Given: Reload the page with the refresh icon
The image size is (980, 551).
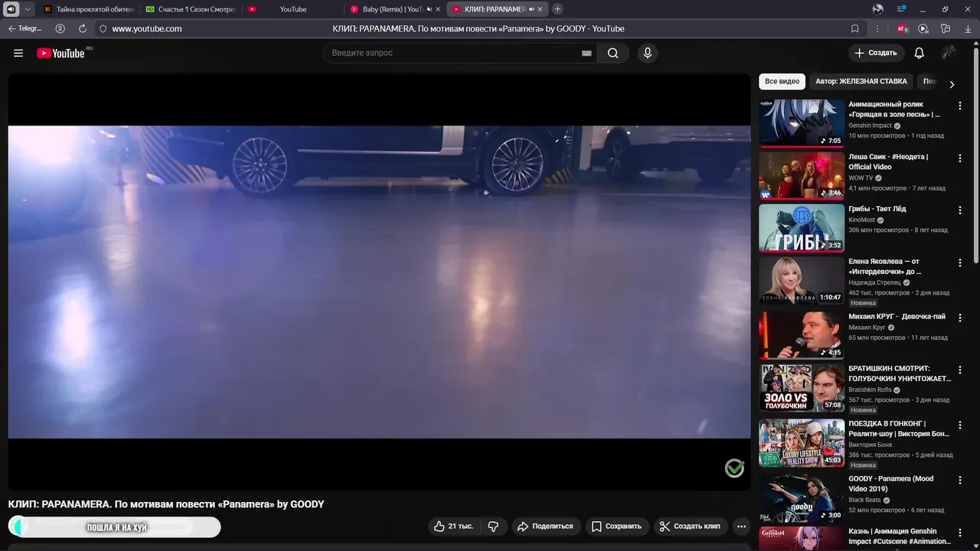Looking at the screenshot, I should point(83,28).
